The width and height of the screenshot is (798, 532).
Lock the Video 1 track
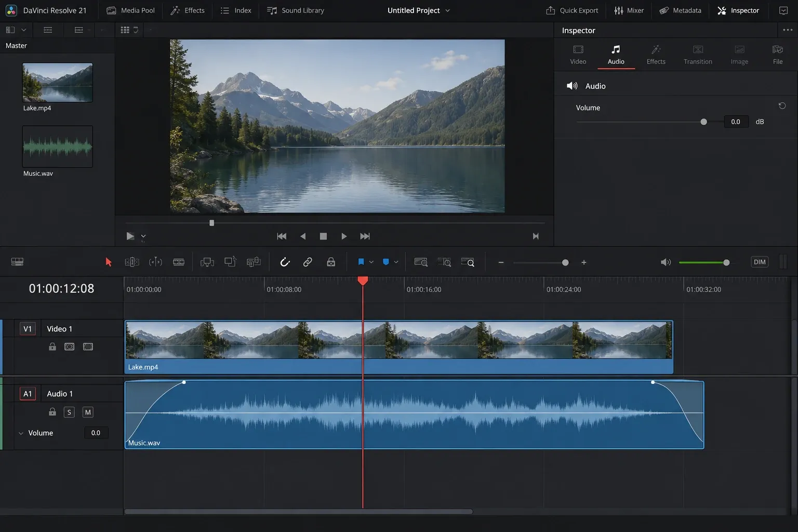pos(52,347)
